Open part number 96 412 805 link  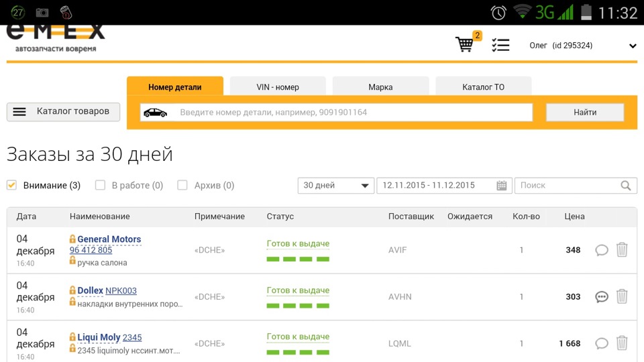[91, 250]
